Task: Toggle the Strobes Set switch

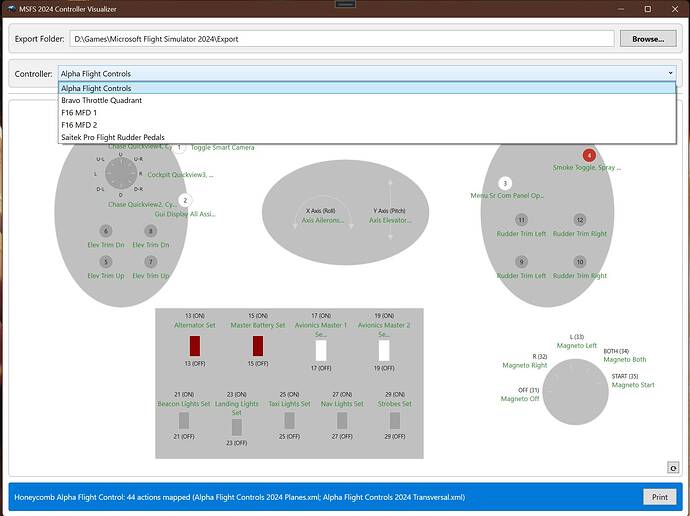Action: pyautogui.click(x=395, y=421)
